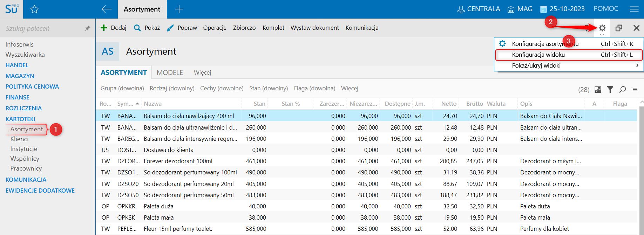Image resolution: width=644 pixels, height=235 pixels.
Task: Click the gear settings icon in toolbar
Action: 602,28
